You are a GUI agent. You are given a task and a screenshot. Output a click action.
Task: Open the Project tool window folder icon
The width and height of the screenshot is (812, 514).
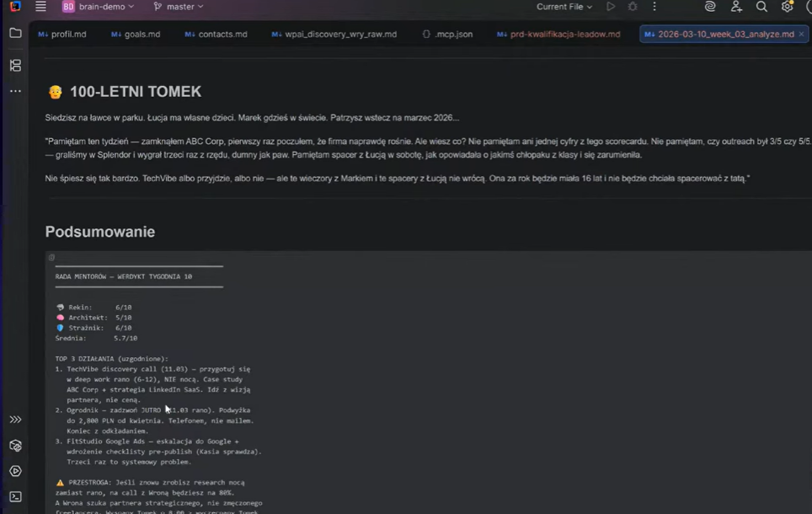click(15, 34)
